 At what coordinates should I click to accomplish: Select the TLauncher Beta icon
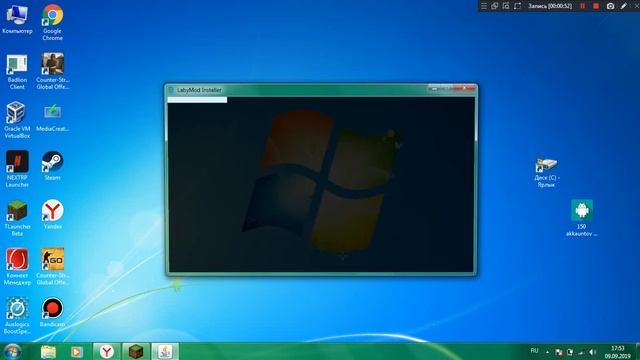17,218
